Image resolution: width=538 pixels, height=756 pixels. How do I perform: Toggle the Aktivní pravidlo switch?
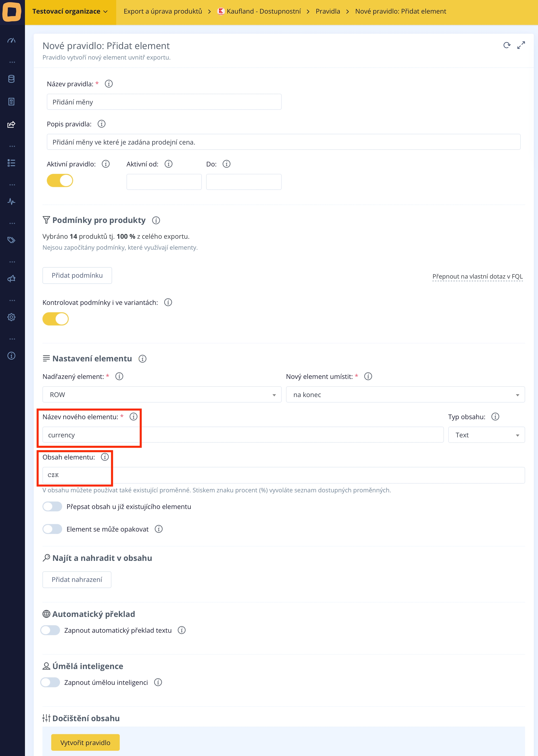click(x=60, y=181)
